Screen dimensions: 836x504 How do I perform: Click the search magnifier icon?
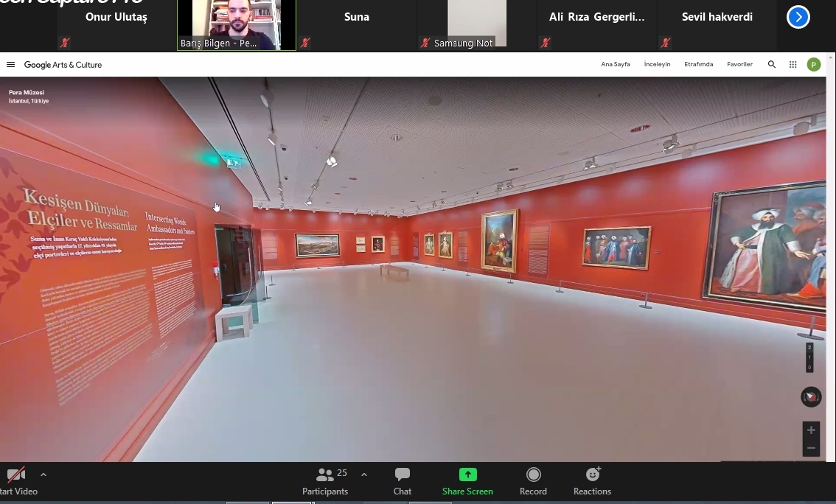pos(771,64)
